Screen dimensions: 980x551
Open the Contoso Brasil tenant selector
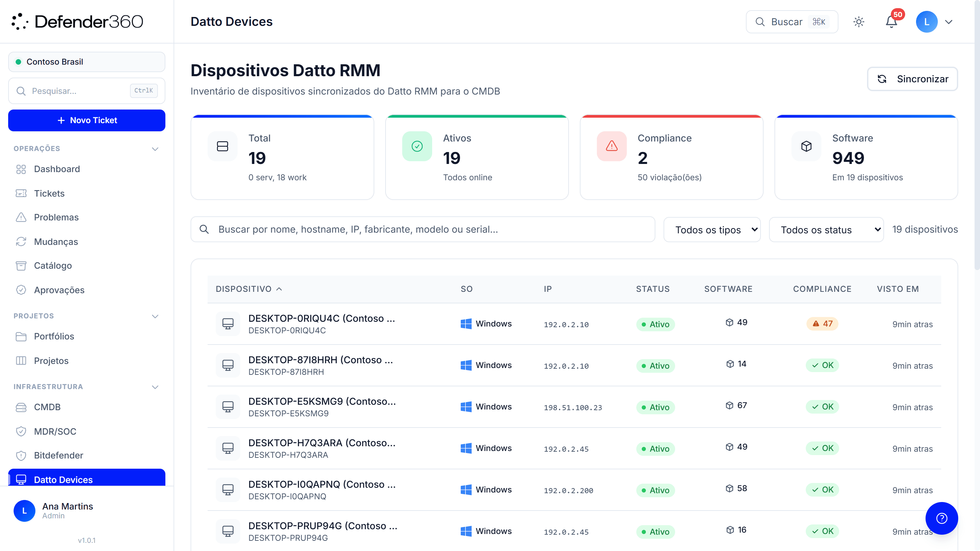point(87,62)
